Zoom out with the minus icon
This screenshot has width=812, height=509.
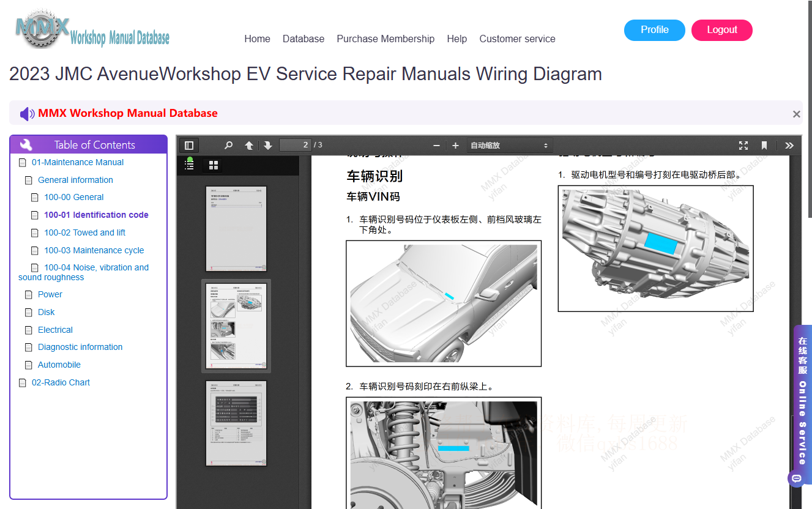click(x=436, y=146)
